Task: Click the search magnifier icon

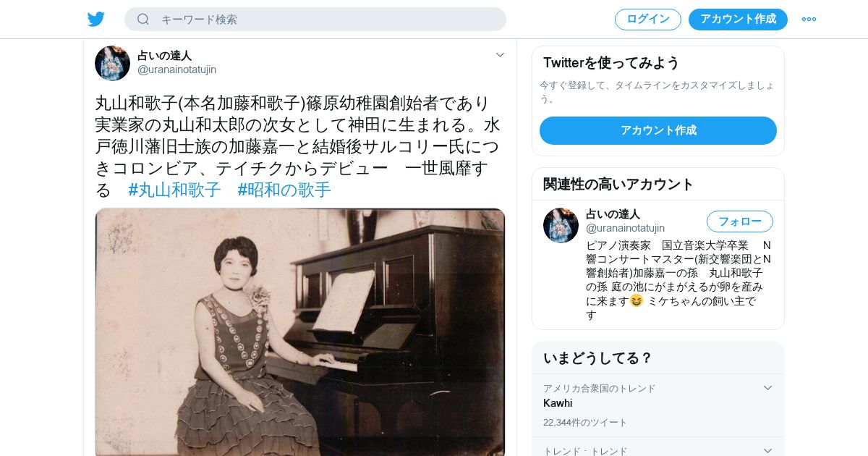Action: click(143, 19)
